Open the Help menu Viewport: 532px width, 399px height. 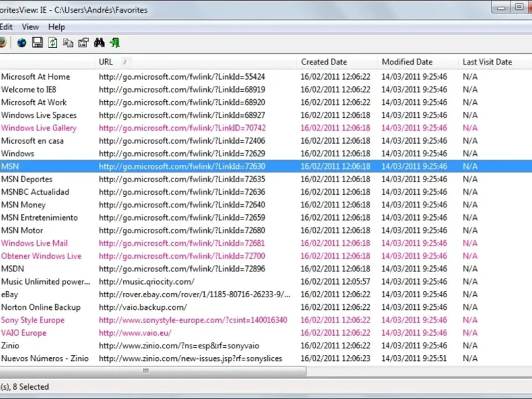click(57, 27)
